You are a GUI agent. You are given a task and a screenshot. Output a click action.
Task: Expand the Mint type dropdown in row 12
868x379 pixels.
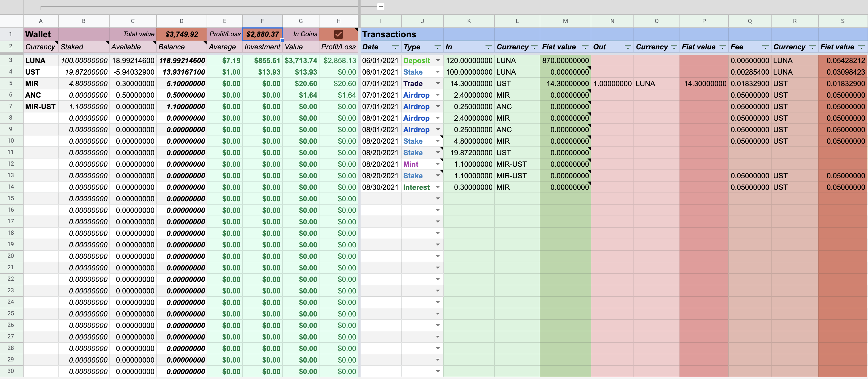tap(437, 164)
